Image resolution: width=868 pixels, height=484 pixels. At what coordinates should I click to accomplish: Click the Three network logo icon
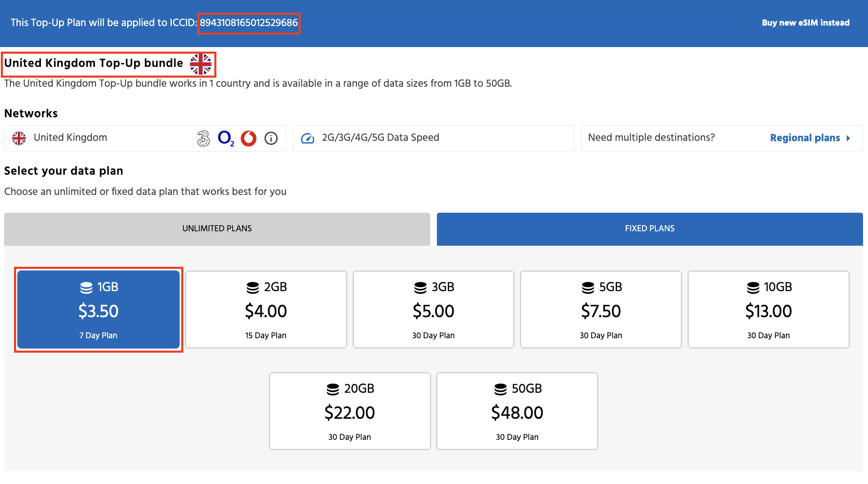[x=203, y=138]
